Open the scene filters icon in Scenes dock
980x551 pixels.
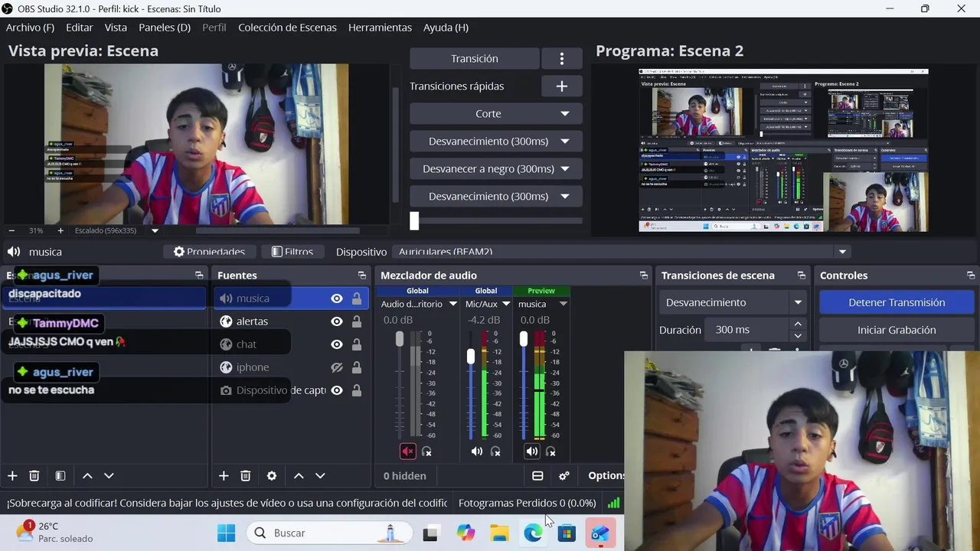60,476
